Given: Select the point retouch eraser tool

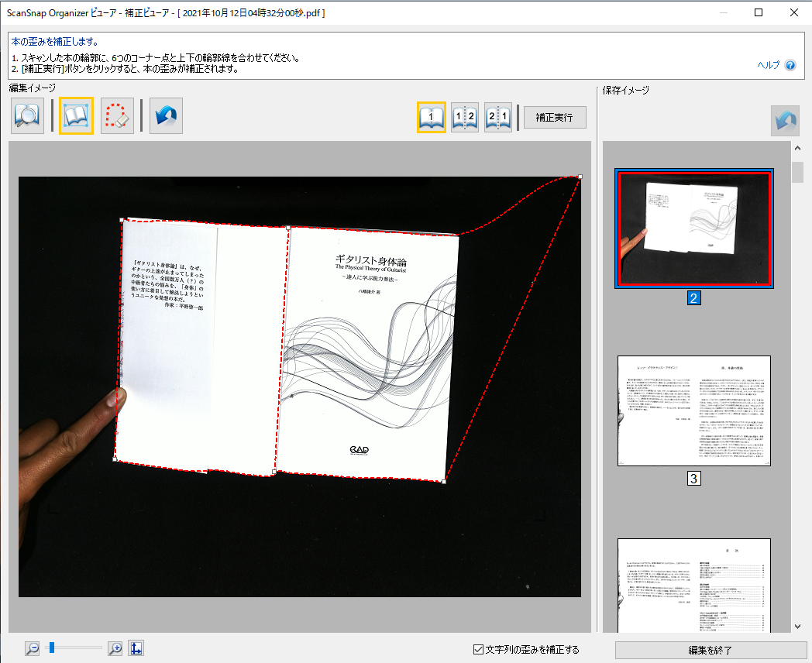Looking at the screenshot, I should coord(117,115).
